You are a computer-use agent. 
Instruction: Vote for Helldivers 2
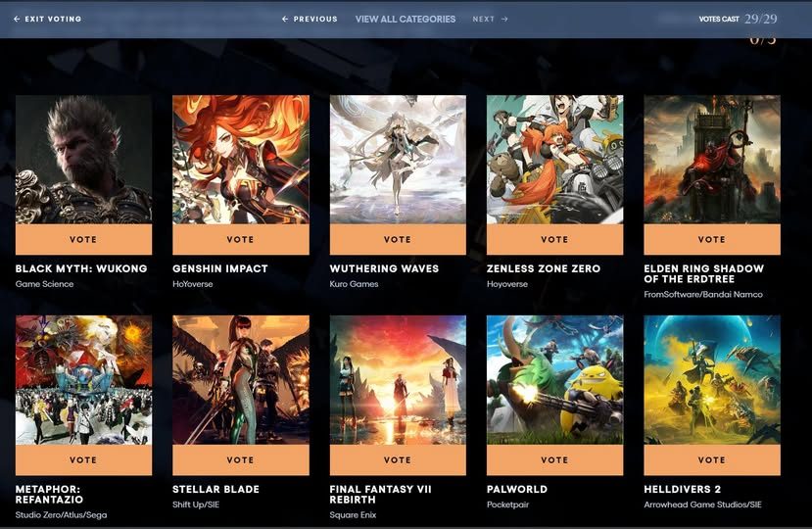pyautogui.click(x=711, y=459)
